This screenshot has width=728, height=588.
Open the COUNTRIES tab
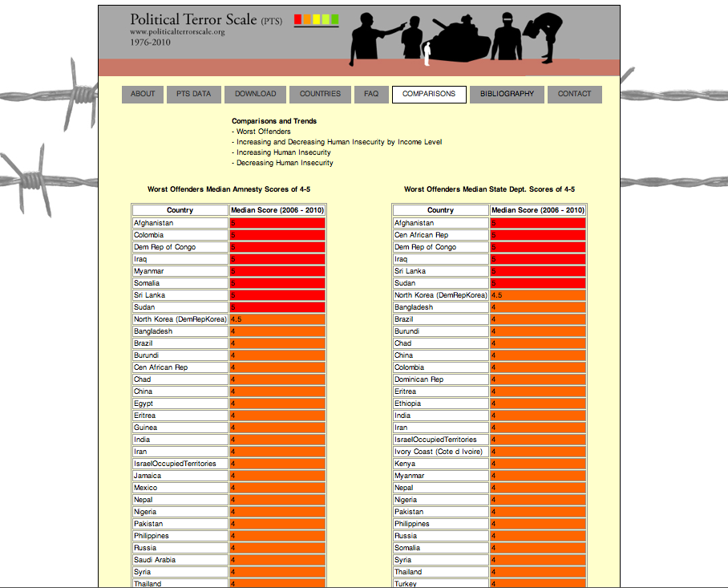[320, 95]
